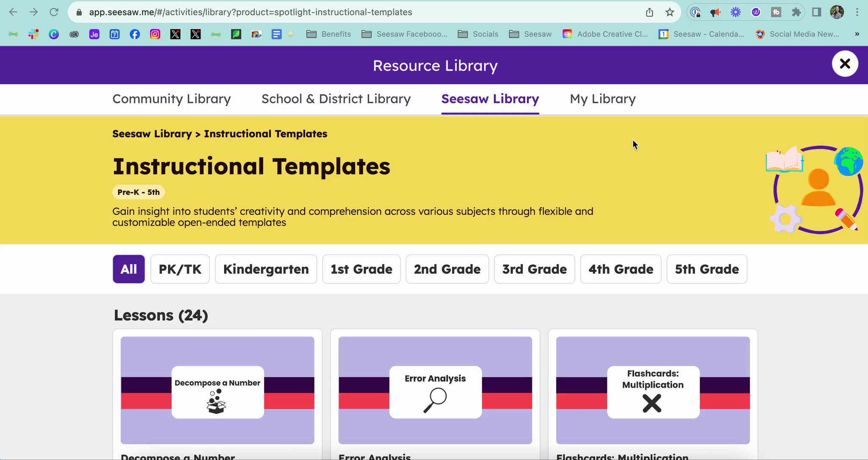Open the blue starburst extension icon
The image size is (868, 460).
(736, 12)
